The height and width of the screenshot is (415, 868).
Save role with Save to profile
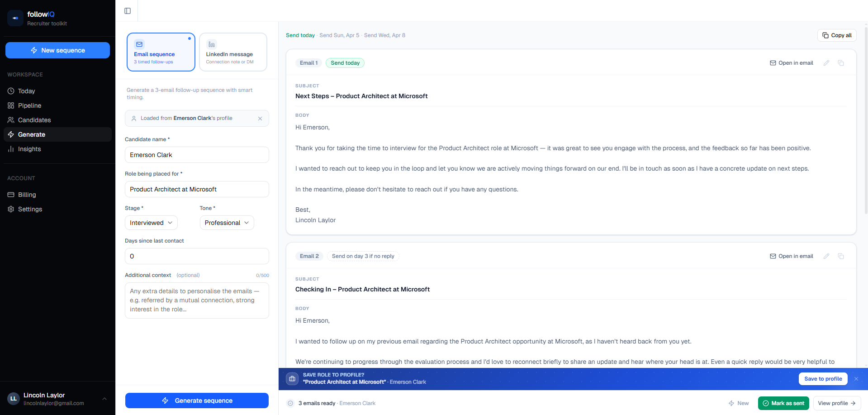[x=823, y=379]
